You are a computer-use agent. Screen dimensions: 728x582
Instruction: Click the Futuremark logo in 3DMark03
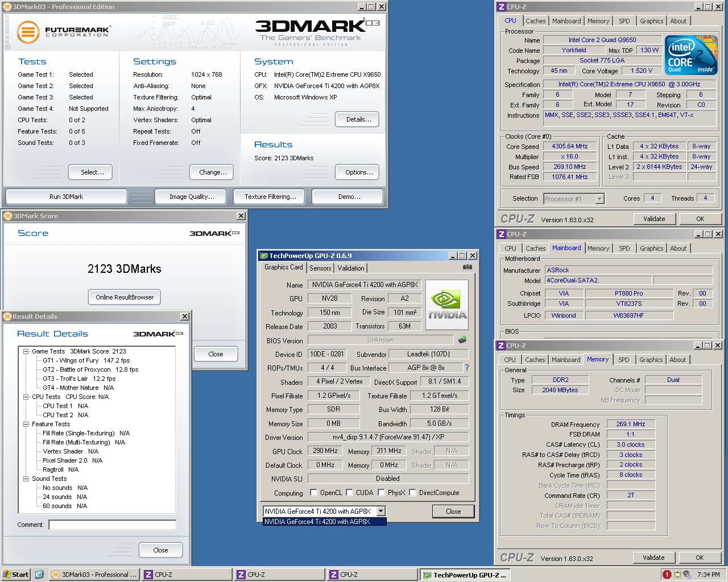click(63, 31)
